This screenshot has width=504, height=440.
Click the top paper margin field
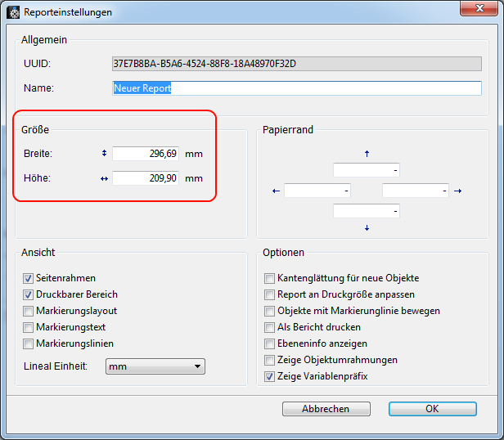coord(366,170)
